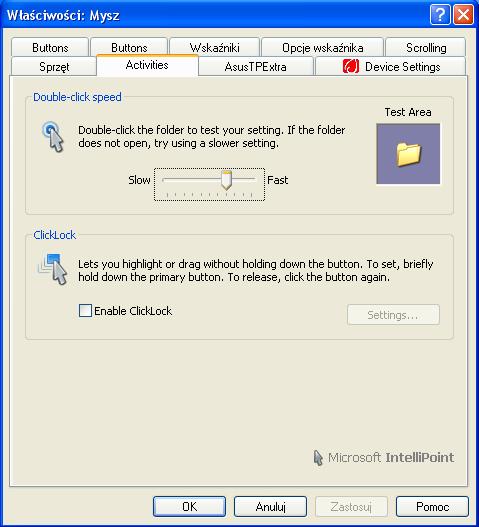Switch to the Wskaźniki tab

[x=214, y=47]
